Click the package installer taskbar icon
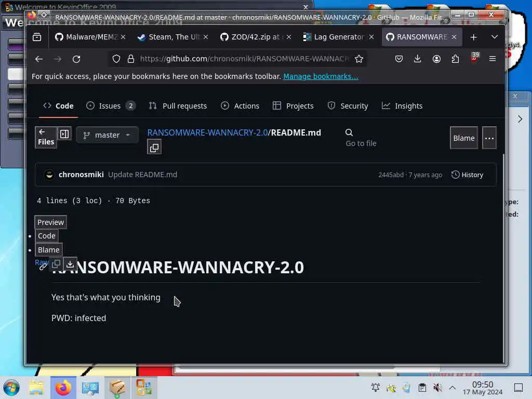Image resolution: width=532 pixels, height=399 pixels. [x=117, y=388]
